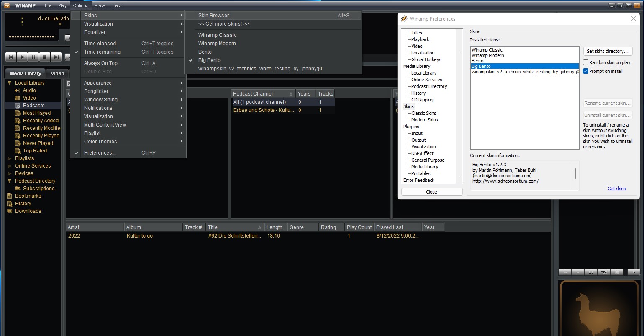The height and width of the screenshot is (336, 644).
Task: Collapse the Podcast Directory tree node
Action: point(10,181)
